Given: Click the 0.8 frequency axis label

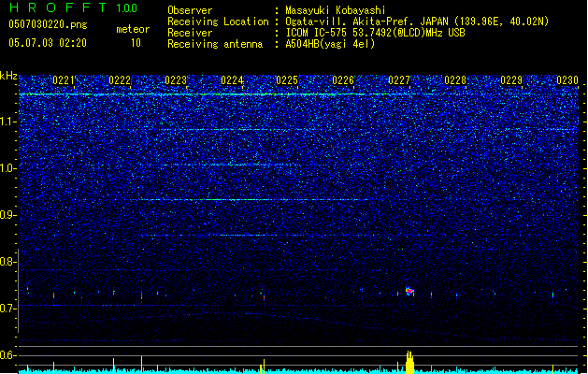Looking at the screenshot, I should point(7,262).
